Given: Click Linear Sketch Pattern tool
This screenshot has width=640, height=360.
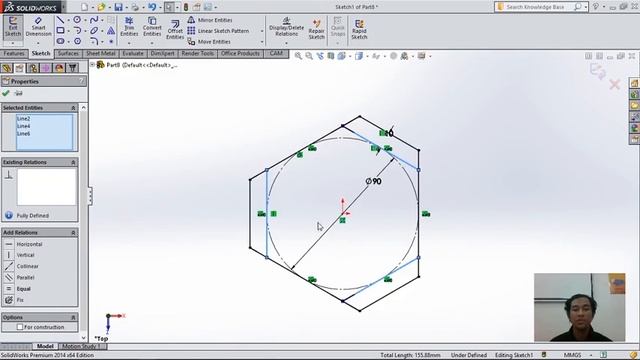Looking at the screenshot, I should tap(218, 31).
